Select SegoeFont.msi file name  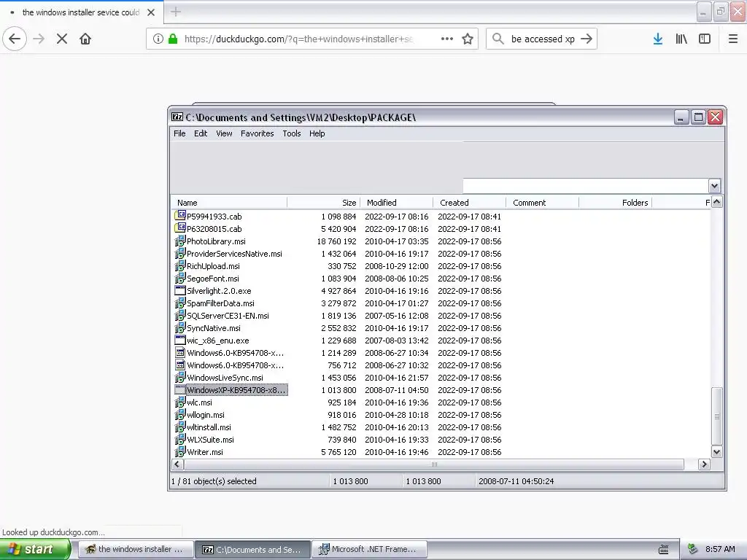(x=212, y=278)
